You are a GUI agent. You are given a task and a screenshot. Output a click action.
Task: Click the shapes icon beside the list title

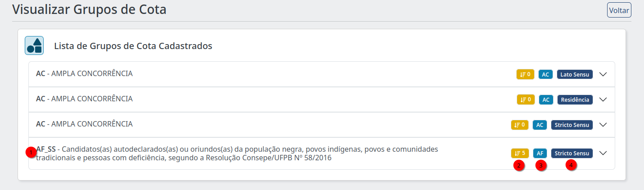[34, 45]
